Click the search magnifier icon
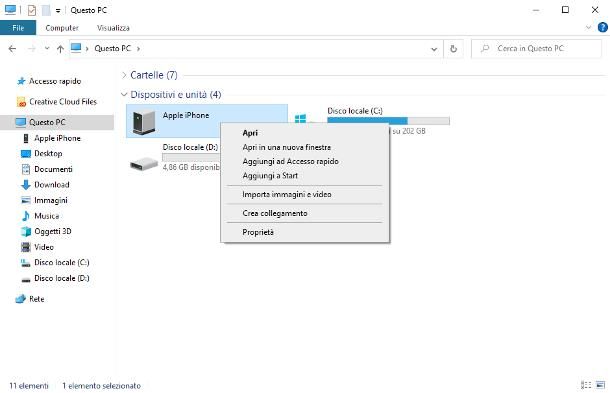The width and height of the screenshot is (610, 393). pyautogui.click(x=485, y=49)
